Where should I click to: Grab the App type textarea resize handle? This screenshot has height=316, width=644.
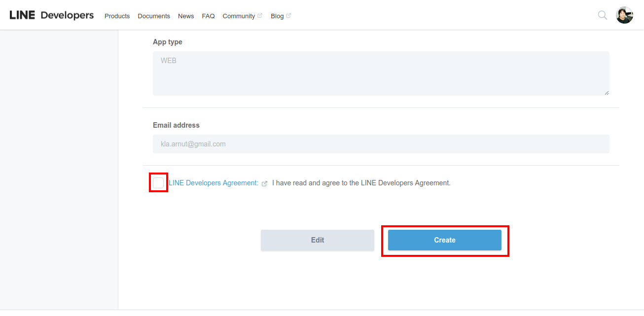(607, 93)
